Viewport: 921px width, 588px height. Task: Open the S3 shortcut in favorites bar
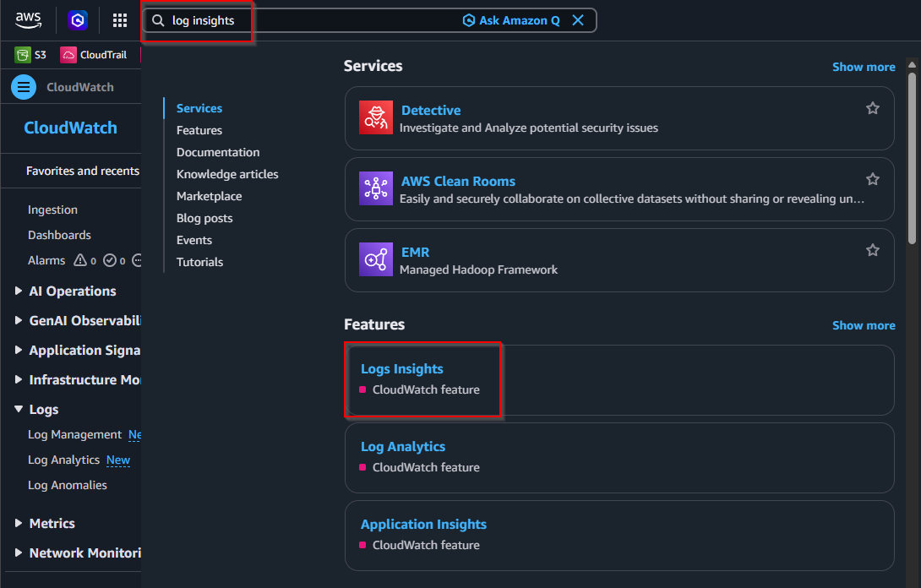tap(30, 55)
